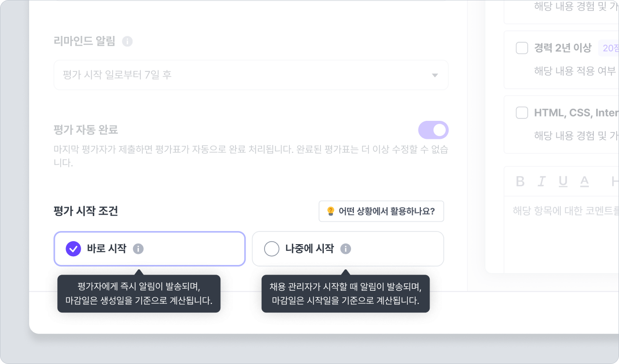The image size is (619, 364).
Task: Turn off the 평가 자동 완료 switch
Action: (x=433, y=130)
